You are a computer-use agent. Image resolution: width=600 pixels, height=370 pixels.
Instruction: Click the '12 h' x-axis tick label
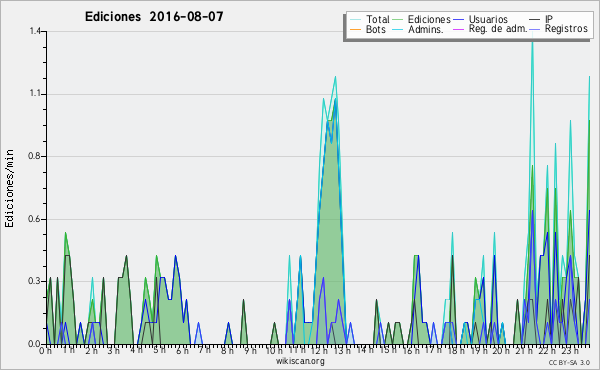coord(319,350)
